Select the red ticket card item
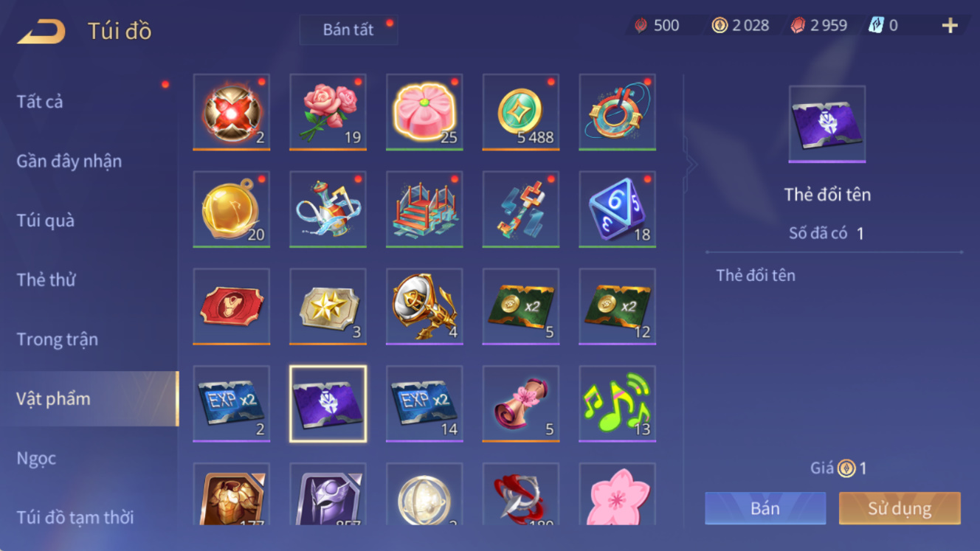980x551 pixels. (232, 306)
